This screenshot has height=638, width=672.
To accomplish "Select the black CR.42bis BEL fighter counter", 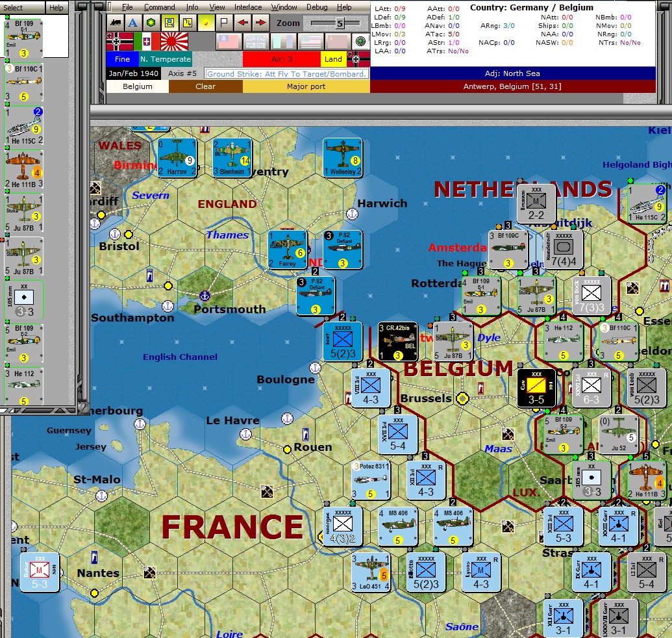I will 398,341.
